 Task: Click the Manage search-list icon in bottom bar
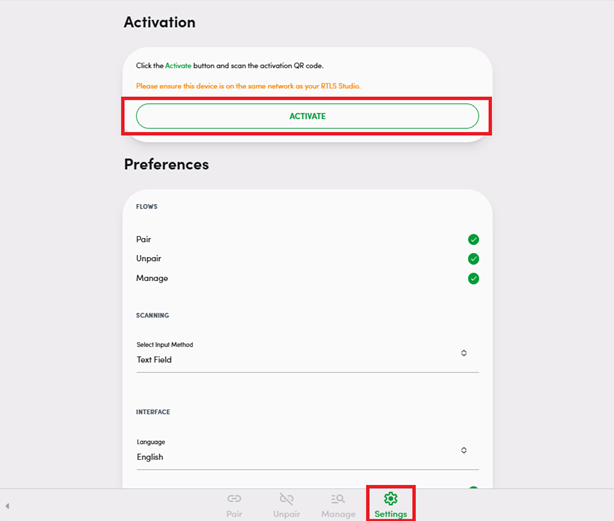pos(338,498)
